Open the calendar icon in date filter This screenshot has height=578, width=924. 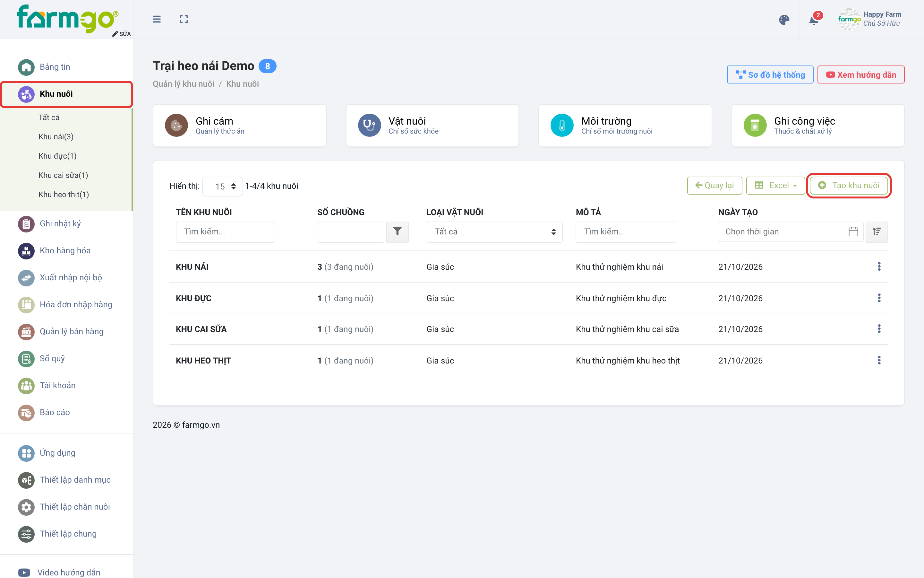point(853,232)
